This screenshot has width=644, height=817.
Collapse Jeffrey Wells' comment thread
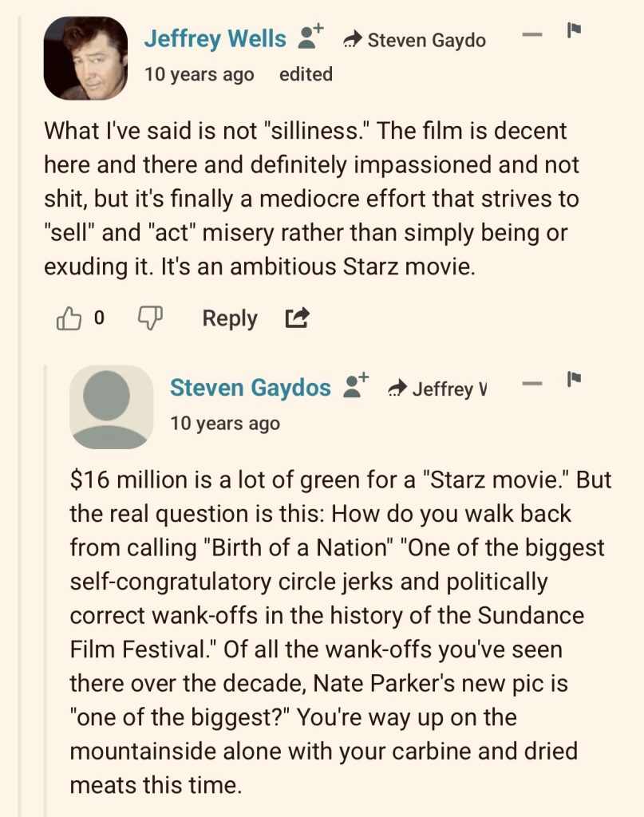point(534,35)
